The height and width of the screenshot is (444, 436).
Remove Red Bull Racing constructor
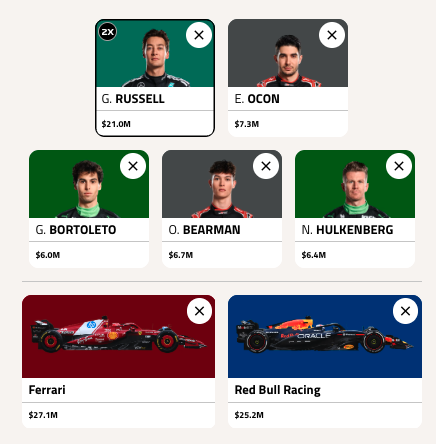(405, 311)
